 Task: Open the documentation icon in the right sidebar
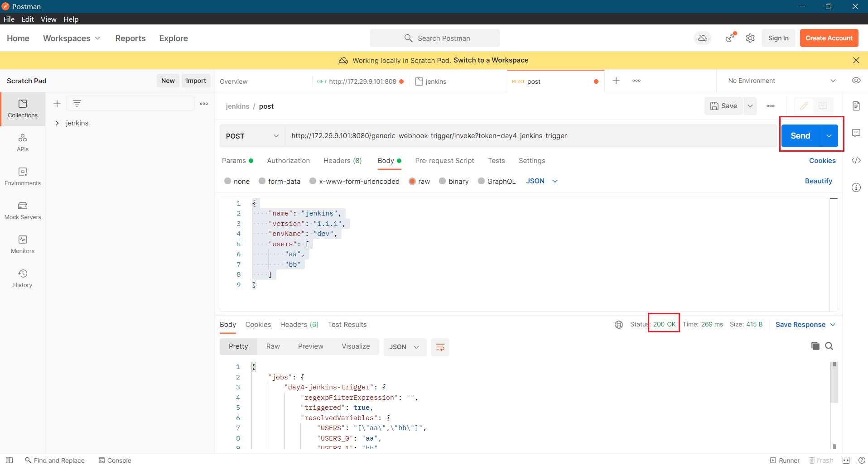(856, 106)
